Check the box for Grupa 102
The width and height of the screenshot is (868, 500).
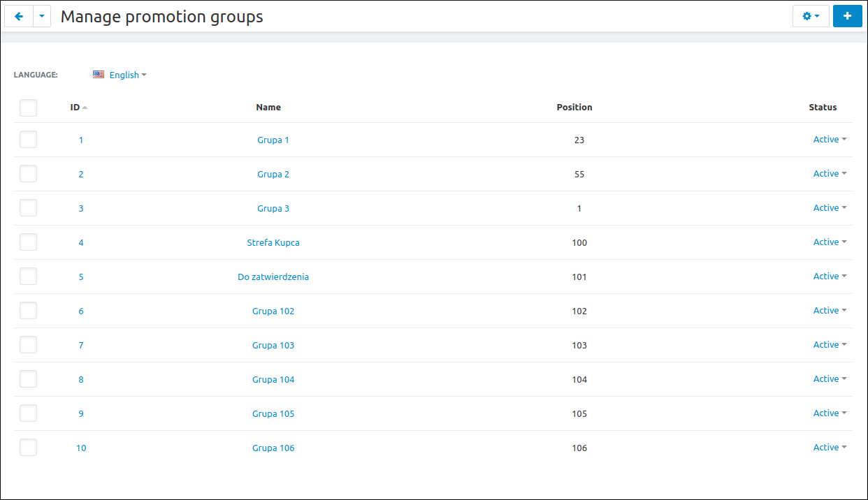point(28,310)
